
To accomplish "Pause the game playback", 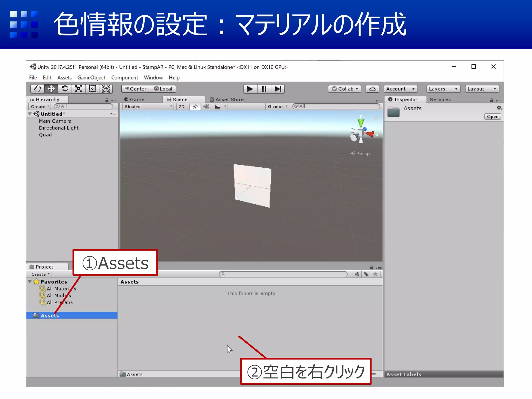I will click(264, 89).
